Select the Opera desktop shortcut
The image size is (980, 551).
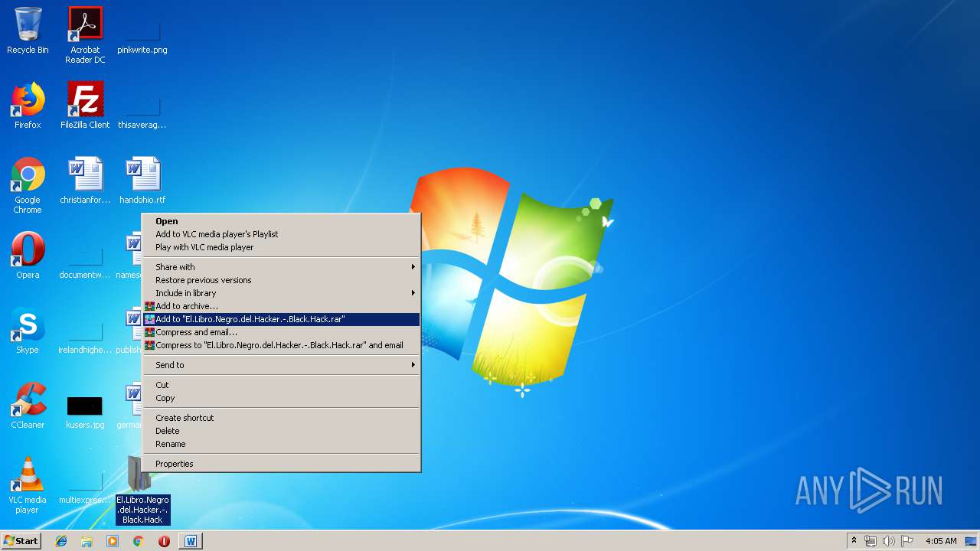coord(28,256)
